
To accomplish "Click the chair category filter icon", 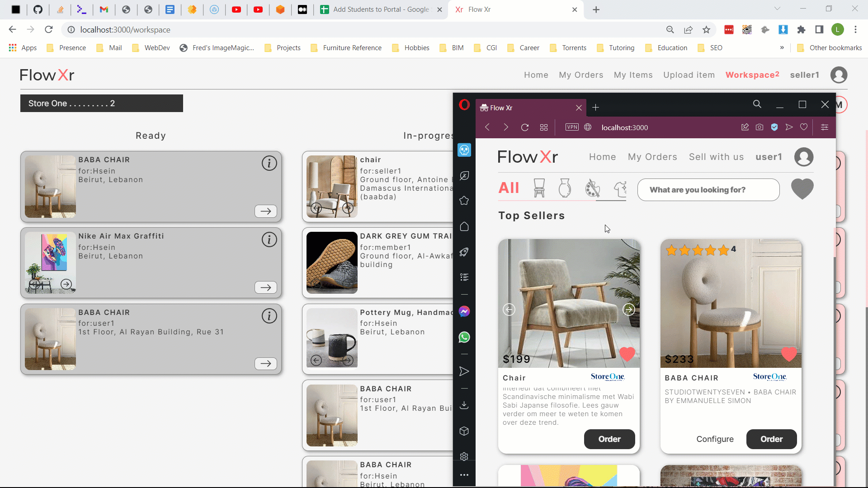I will coord(539,188).
